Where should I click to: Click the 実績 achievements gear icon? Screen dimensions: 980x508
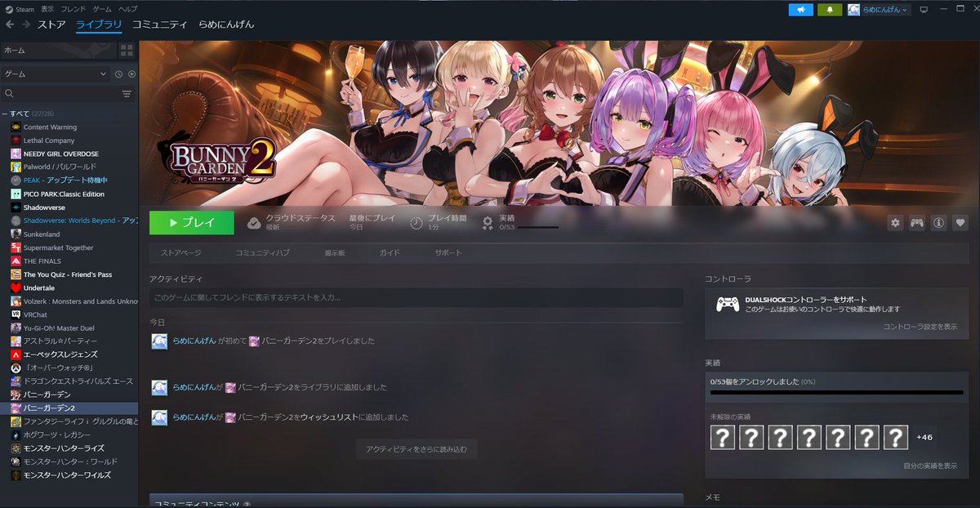[488, 222]
